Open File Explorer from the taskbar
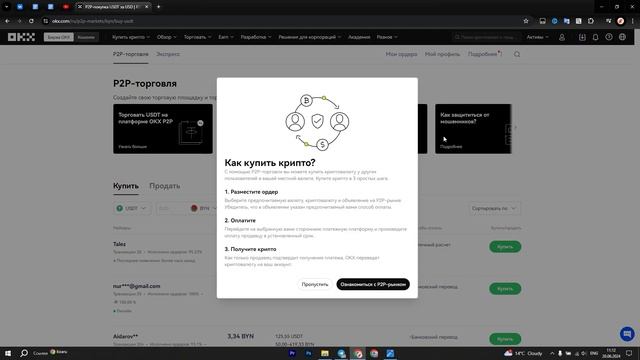Viewport: 640px width, 360px height. point(325,353)
